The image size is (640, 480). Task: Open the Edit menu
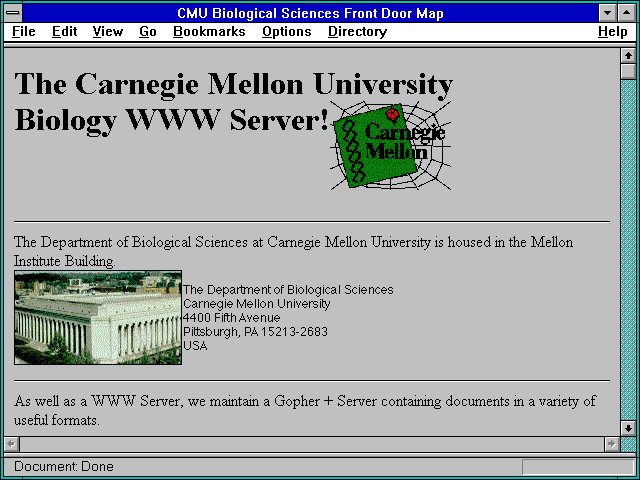click(x=64, y=31)
